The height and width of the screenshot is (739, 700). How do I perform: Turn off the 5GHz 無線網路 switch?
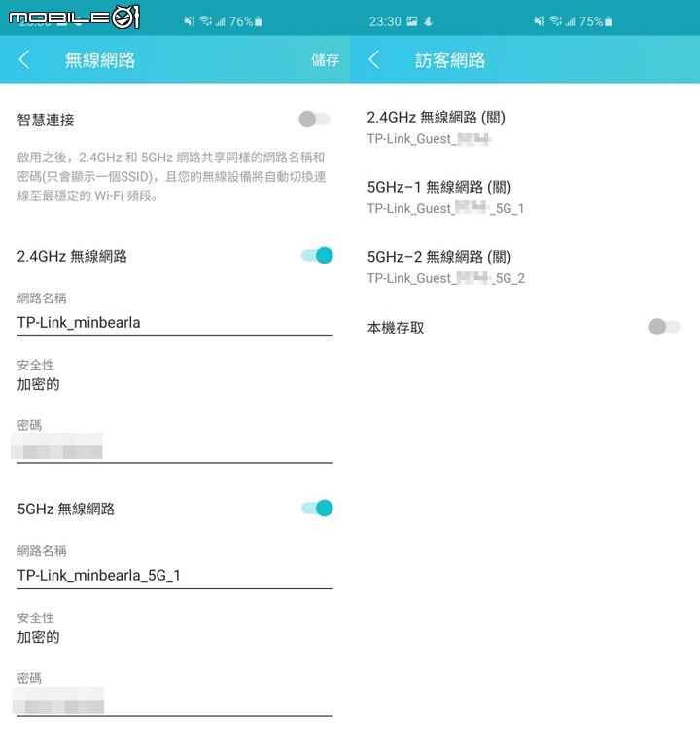tap(317, 508)
